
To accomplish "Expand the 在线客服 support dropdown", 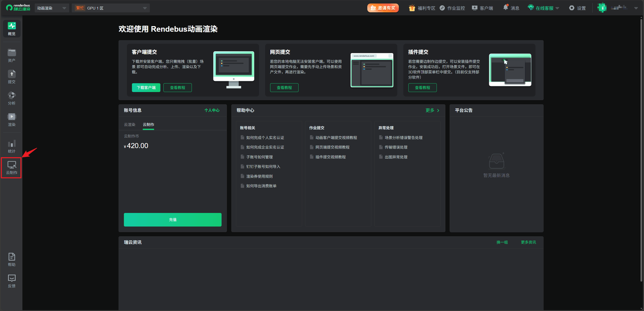I will [557, 8].
